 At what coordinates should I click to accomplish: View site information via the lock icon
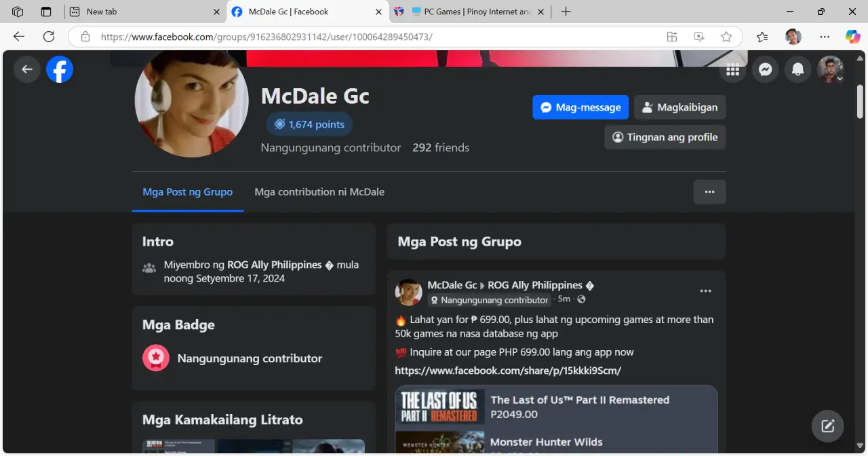[x=85, y=37]
